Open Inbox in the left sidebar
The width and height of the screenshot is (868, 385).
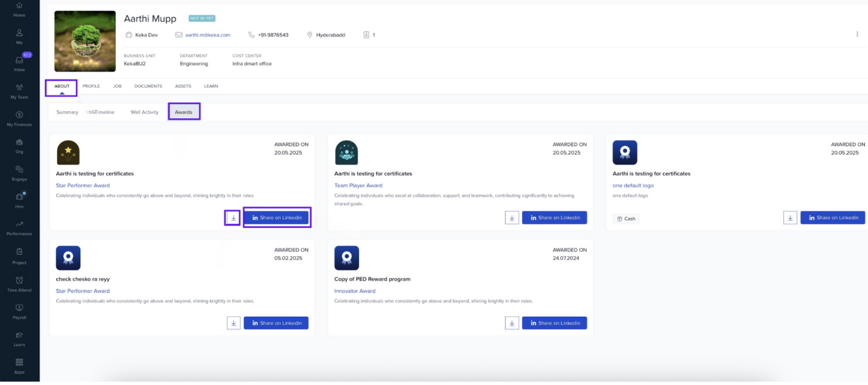coord(19,63)
